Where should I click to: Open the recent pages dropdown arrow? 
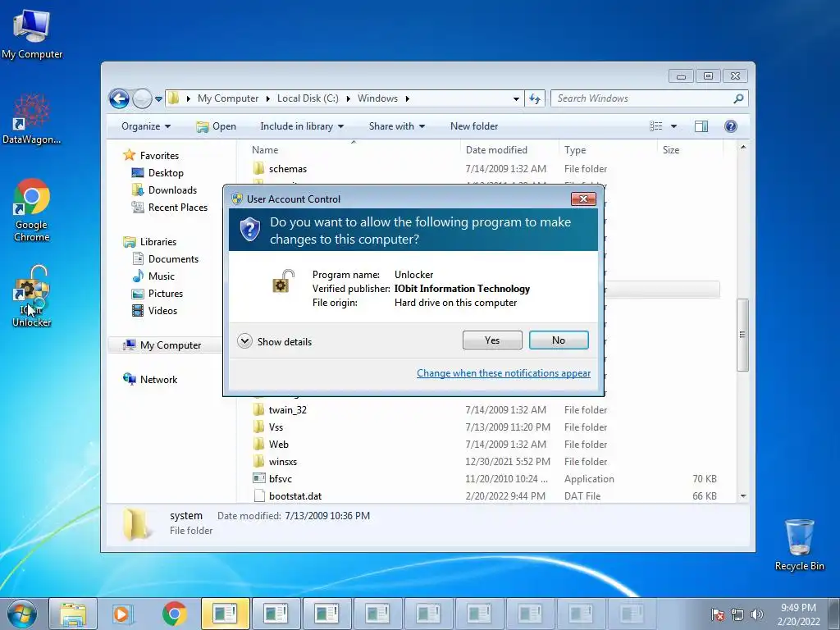pyautogui.click(x=158, y=99)
